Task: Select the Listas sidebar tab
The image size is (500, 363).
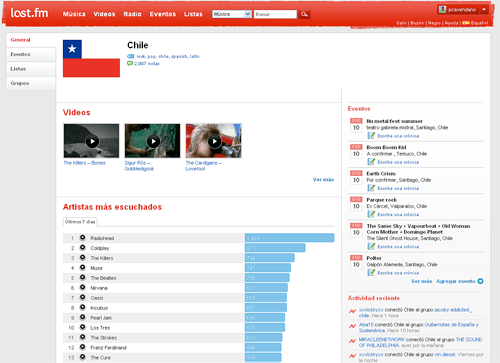Action: [x=31, y=69]
